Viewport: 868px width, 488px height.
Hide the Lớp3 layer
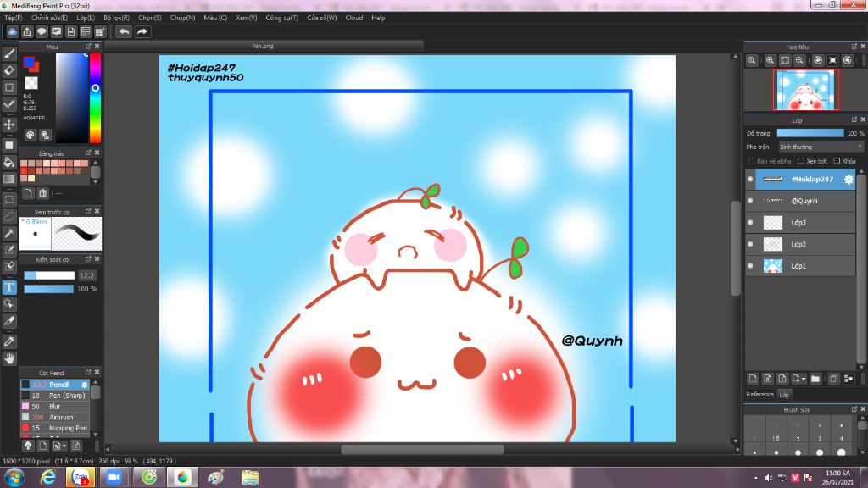pyautogui.click(x=751, y=223)
